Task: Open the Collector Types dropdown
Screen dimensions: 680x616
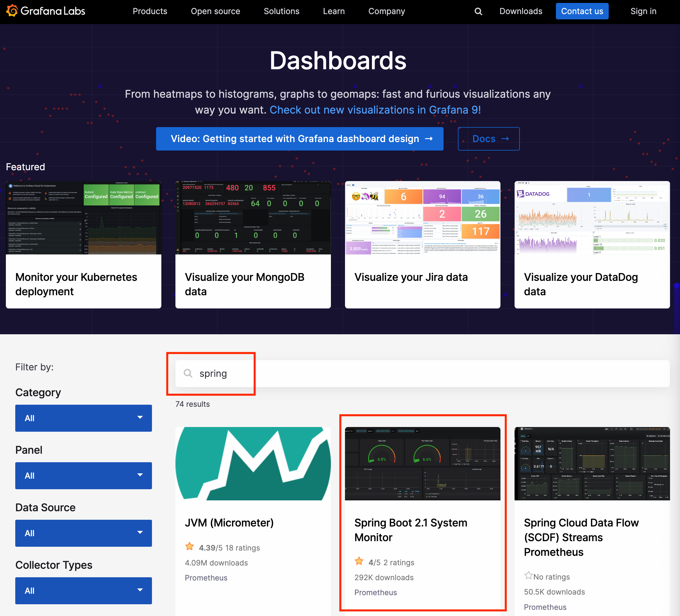Action: tap(83, 590)
